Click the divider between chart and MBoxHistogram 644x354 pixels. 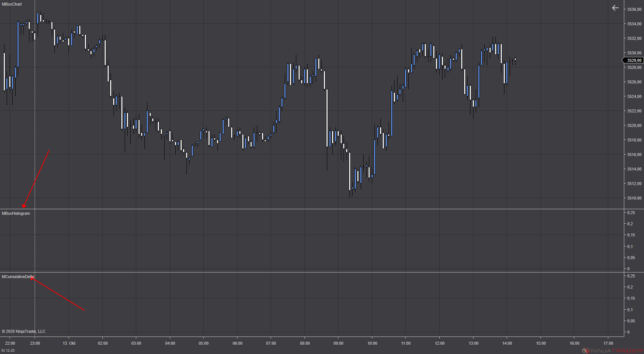click(x=312, y=209)
